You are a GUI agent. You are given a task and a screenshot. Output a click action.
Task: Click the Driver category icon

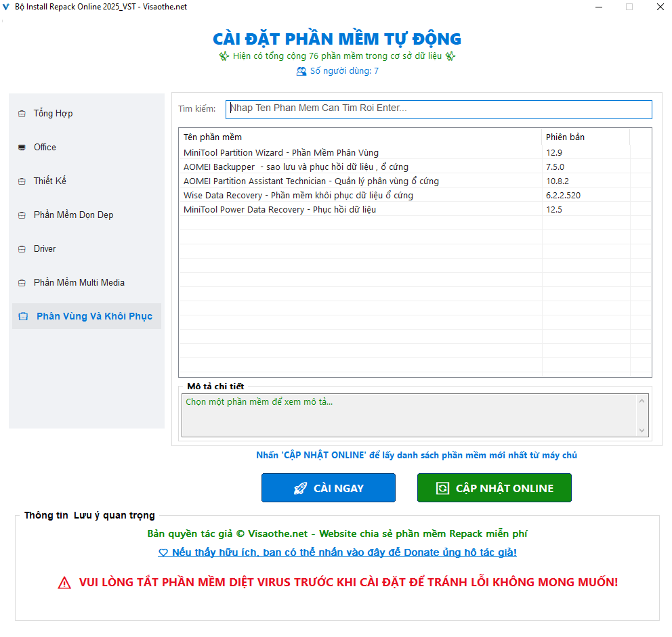tap(22, 249)
